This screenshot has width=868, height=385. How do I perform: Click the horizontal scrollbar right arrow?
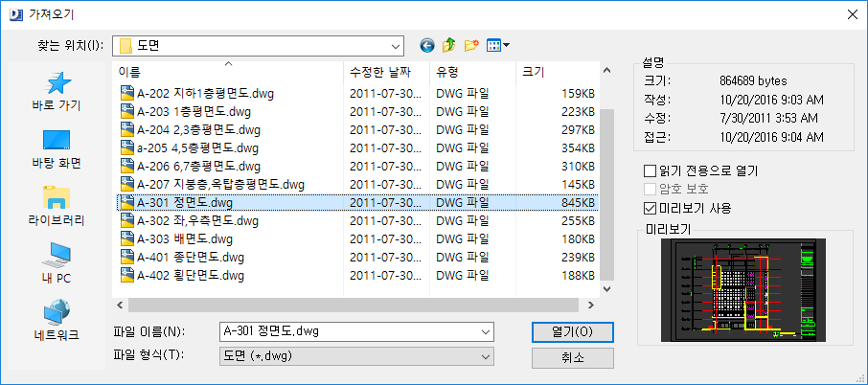point(591,305)
